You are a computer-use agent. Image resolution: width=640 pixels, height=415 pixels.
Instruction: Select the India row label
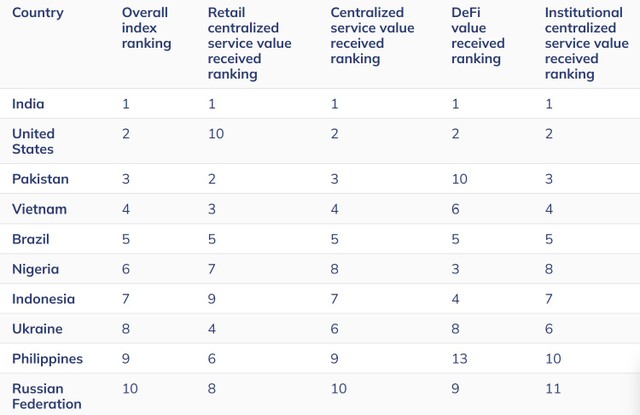(x=28, y=103)
